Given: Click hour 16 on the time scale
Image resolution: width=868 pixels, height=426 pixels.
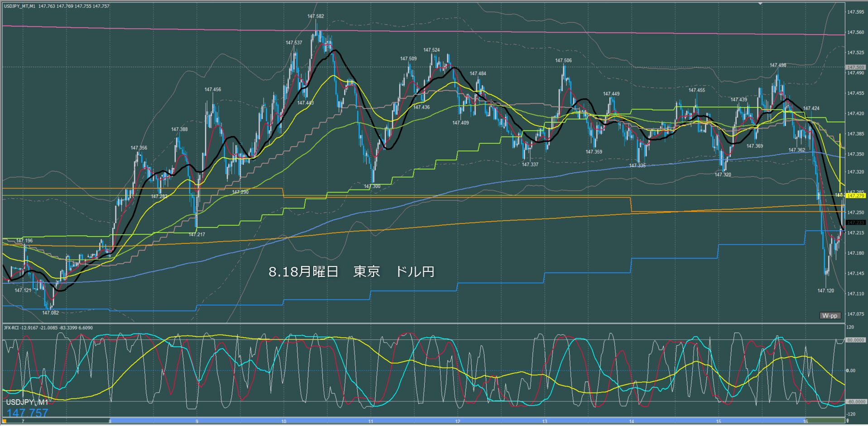Looking at the screenshot, I should click(806, 421).
